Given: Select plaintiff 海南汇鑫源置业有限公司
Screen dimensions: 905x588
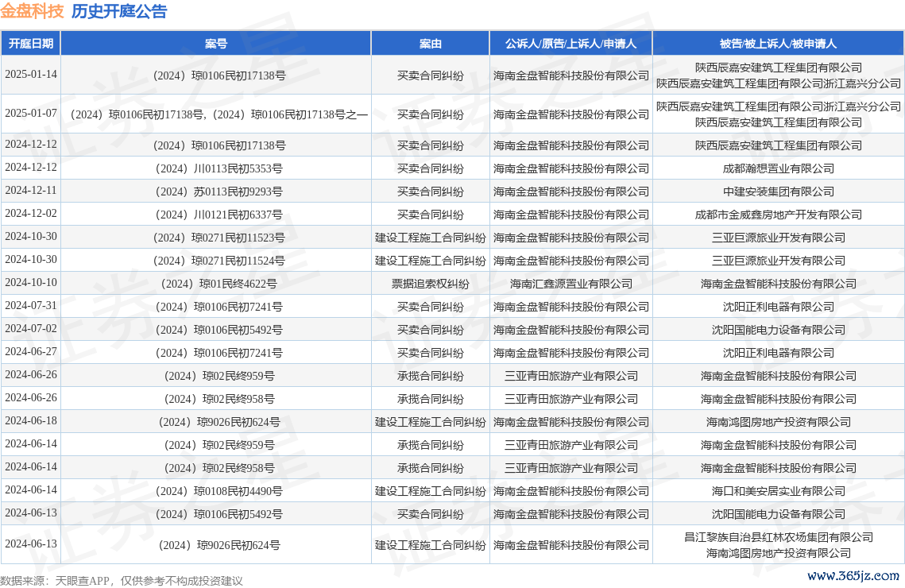Looking at the screenshot, I should pyautogui.click(x=570, y=284).
